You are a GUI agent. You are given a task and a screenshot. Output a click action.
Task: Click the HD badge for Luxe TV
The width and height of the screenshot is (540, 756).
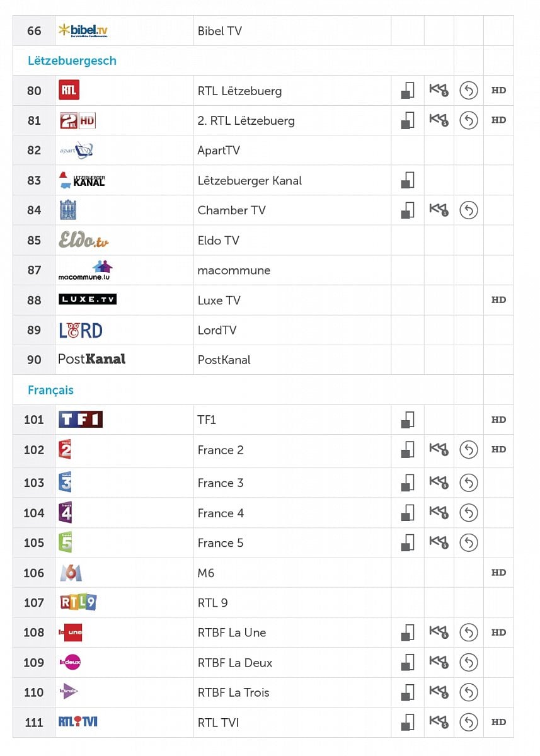(498, 300)
